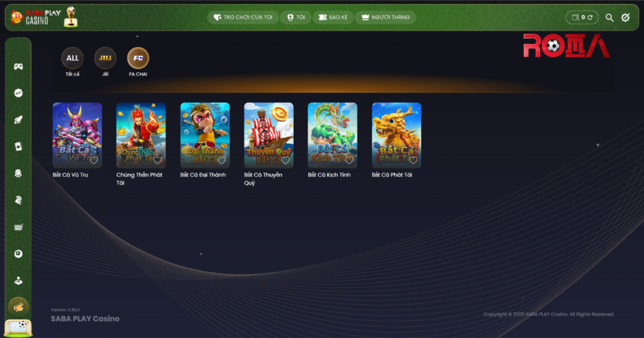644x338 pixels.
Task: Click the 'Version 3.36.0' footer text
Action: [x=65, y=310]
